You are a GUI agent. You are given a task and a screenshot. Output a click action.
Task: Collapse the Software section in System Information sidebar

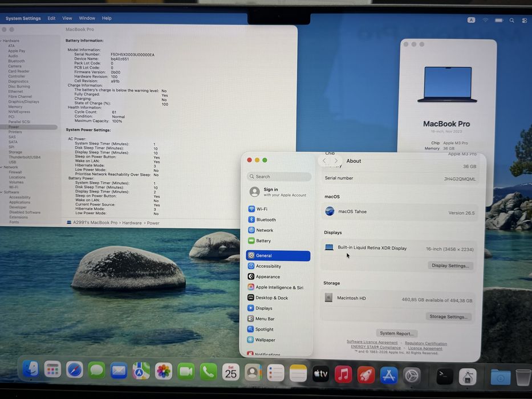click(x=2, y=192)
